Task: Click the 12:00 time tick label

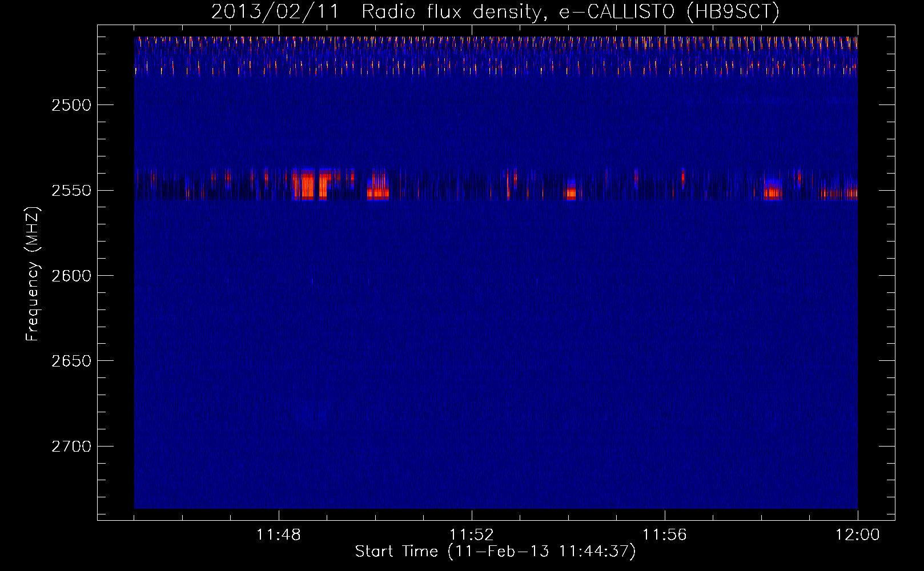Action: tap(858, 535)
